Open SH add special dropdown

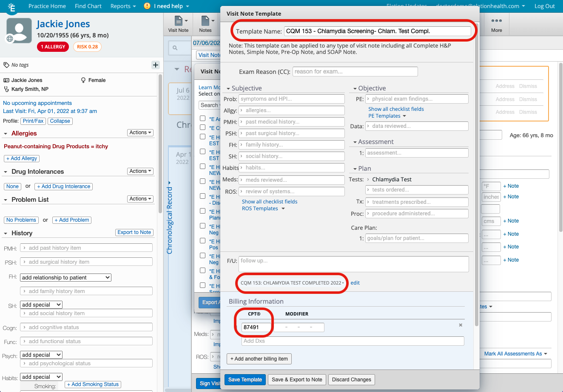pos(41,305)
